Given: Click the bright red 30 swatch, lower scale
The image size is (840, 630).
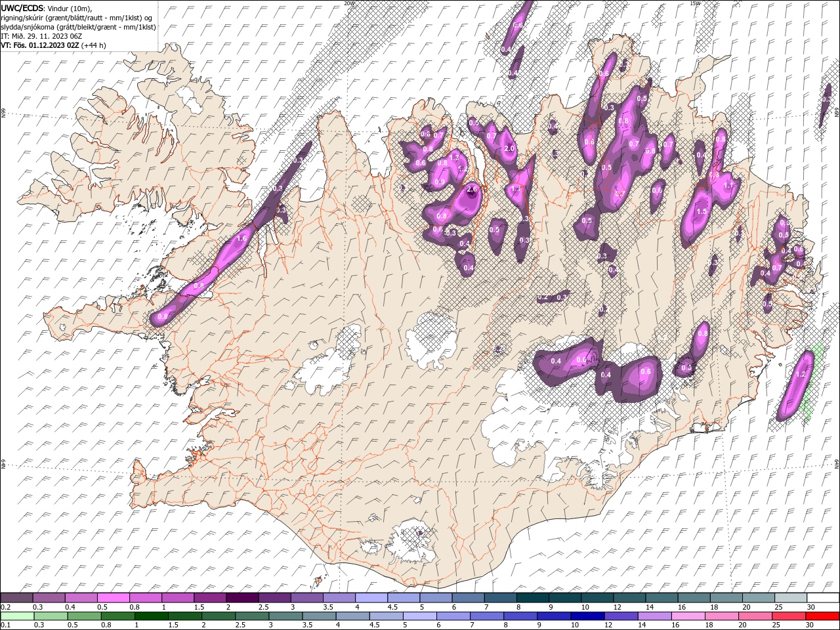Looking at the screenshot, I should pyautogui.click(x=822, y=616).
